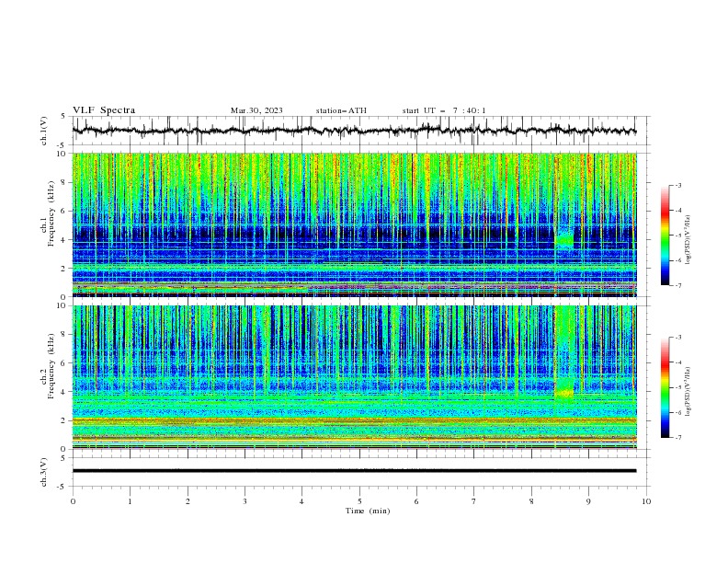Select the ch.2 "Frequency (kHz)" axis label

click(x=51, y=366)
